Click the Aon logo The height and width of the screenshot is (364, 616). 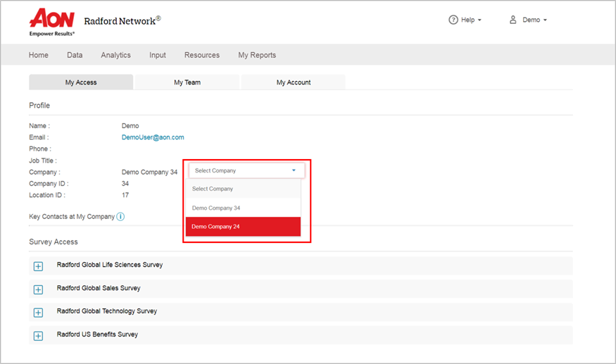[x=52, y=23]
